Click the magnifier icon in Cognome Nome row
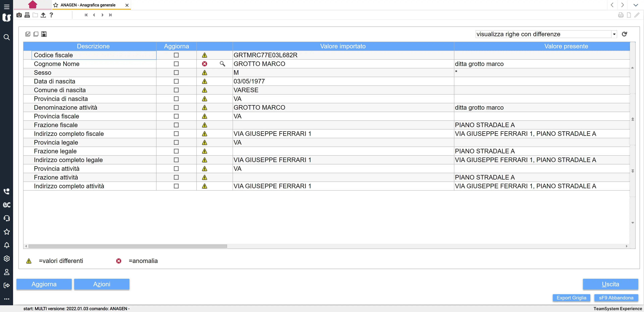This screenshot has height=312, width=644. (x=222, y=64)
